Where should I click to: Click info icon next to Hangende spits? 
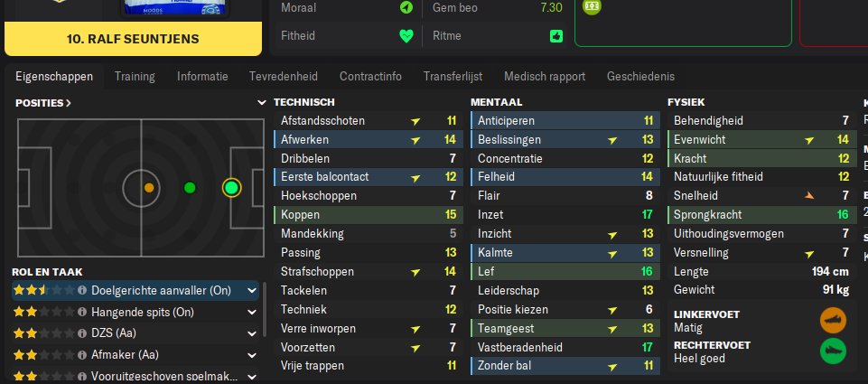click(82, 313)
